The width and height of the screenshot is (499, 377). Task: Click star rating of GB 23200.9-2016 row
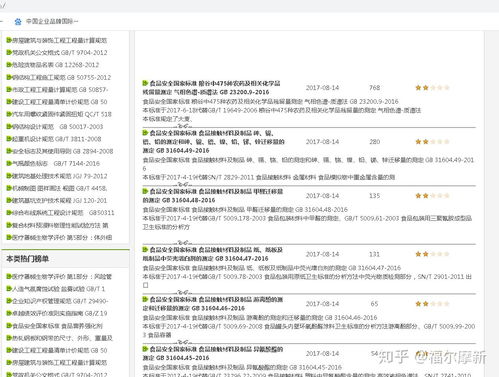[432, 88]
